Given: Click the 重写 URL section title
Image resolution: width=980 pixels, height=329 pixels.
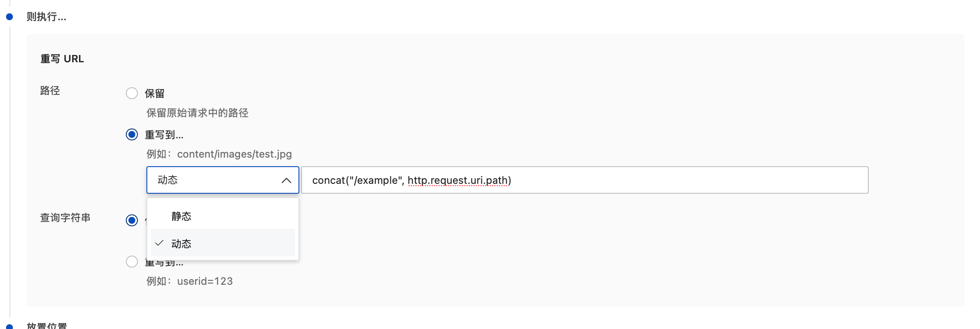Looking at the screenshot, I should point(62,59).
